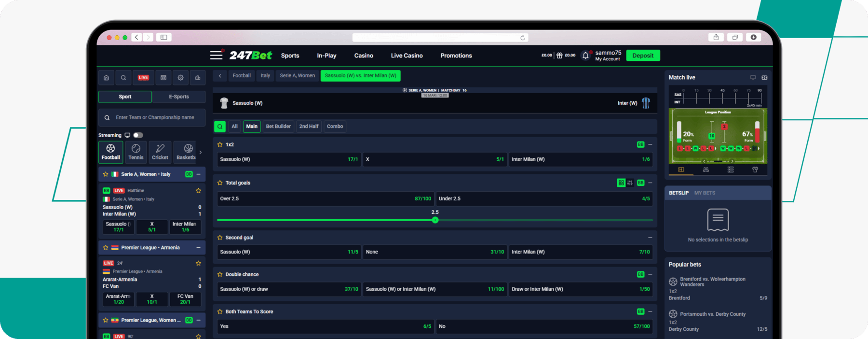
Task: Click the 247Bet logo
Action: click(x=251, y=56)
